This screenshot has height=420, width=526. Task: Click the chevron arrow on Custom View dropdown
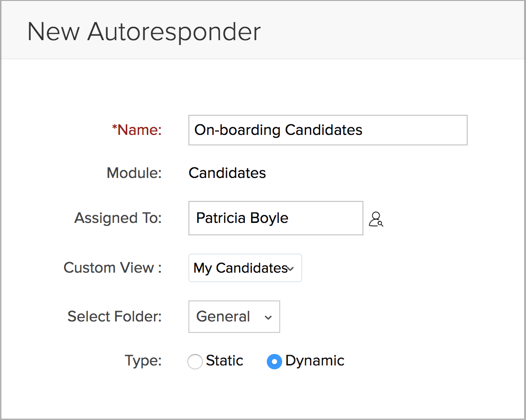pyautogui.click(x=291, y=269)
